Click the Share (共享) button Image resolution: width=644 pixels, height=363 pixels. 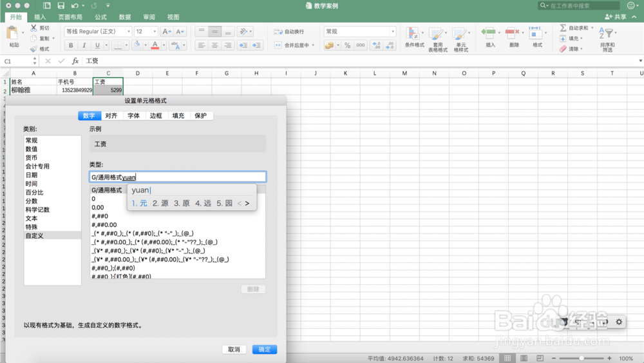point(616,17)
